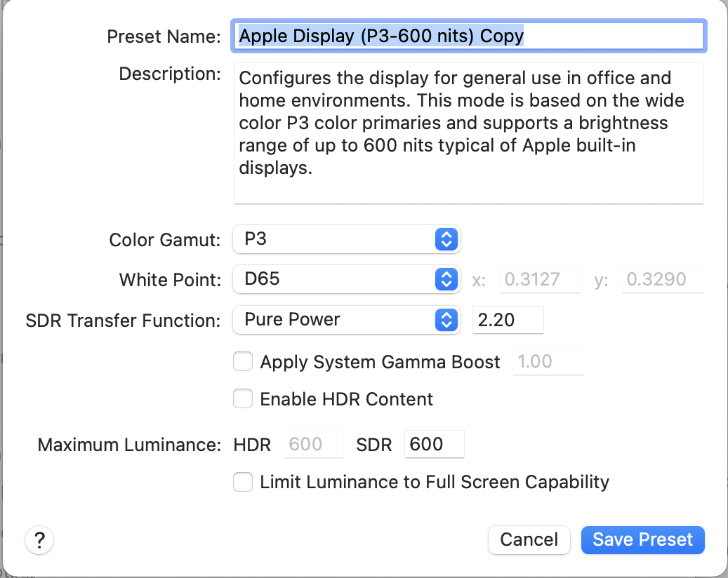
Task: Click the white point y value 0.3290
Action: coord(663,279)
